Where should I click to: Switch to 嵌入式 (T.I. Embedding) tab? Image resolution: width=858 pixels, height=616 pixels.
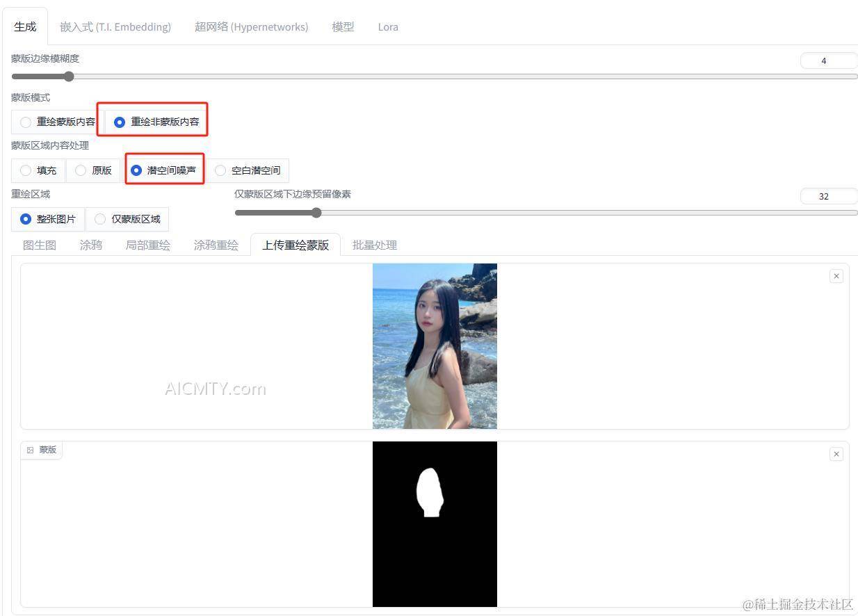(115, 26)
